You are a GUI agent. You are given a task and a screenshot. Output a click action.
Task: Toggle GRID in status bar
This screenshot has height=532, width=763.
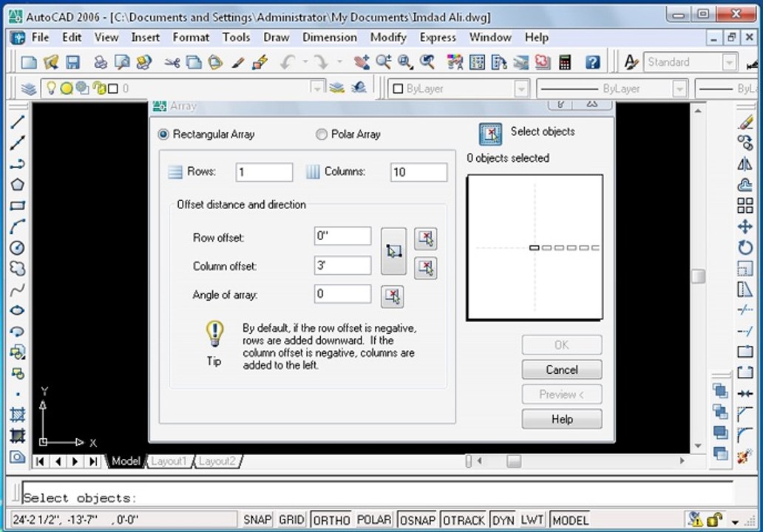tap(291, 520)
